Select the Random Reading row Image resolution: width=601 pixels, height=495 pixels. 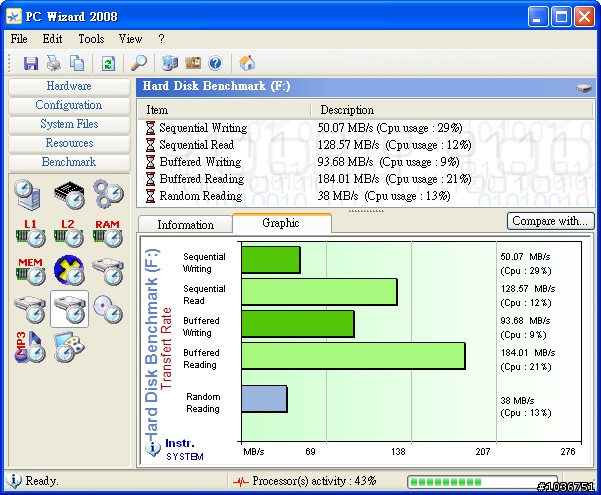pyautogui.click(x=366, y=196)
